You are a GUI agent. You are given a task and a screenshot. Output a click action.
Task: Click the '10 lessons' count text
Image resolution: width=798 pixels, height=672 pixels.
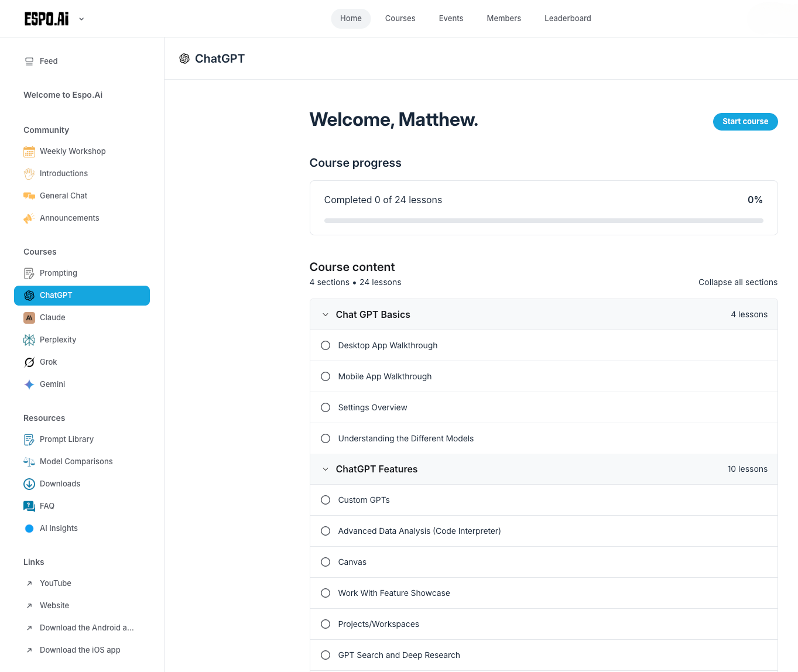pos(747,469)
